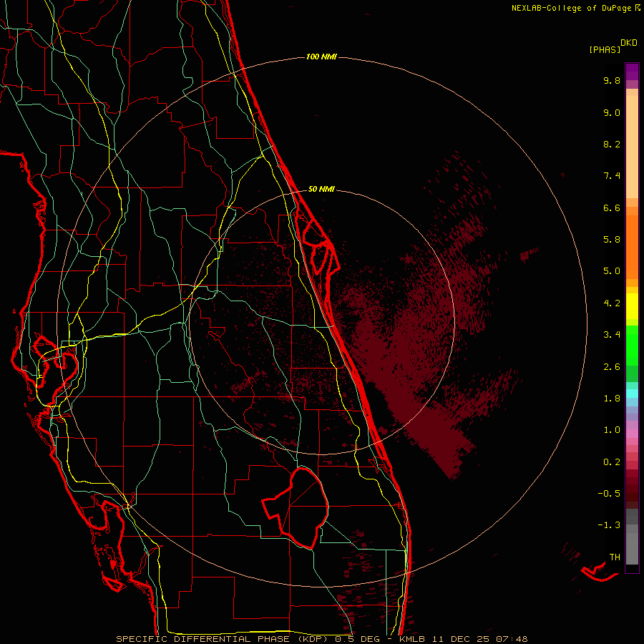Click the 1.0 scale value

pos(612,430)
